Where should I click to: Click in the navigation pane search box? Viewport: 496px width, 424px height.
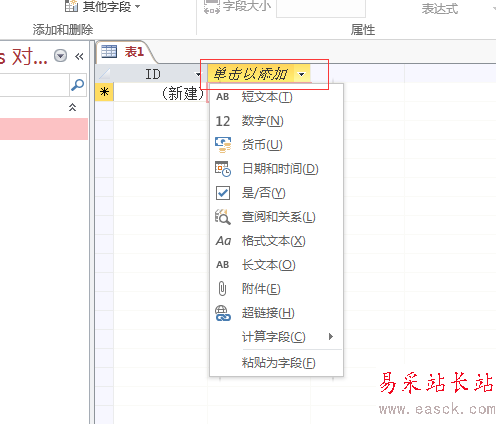[34, 85]
